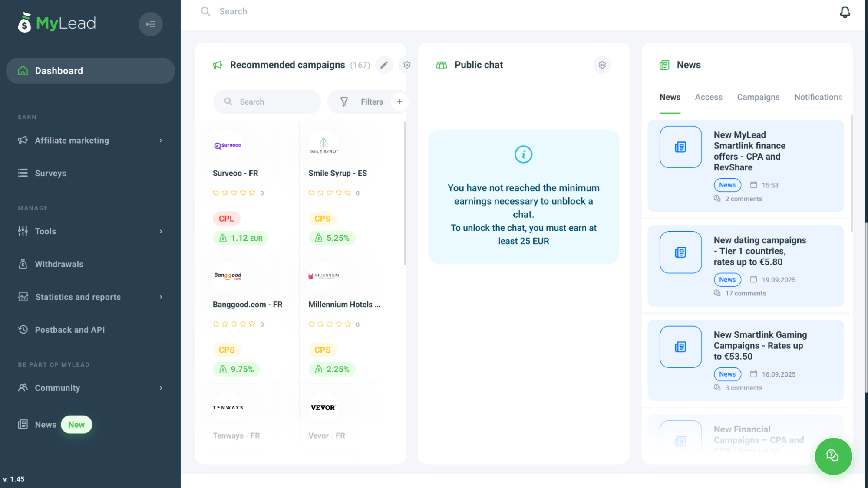Expand Statistics and reports menu
868x488 pixels.
point(90,297)
